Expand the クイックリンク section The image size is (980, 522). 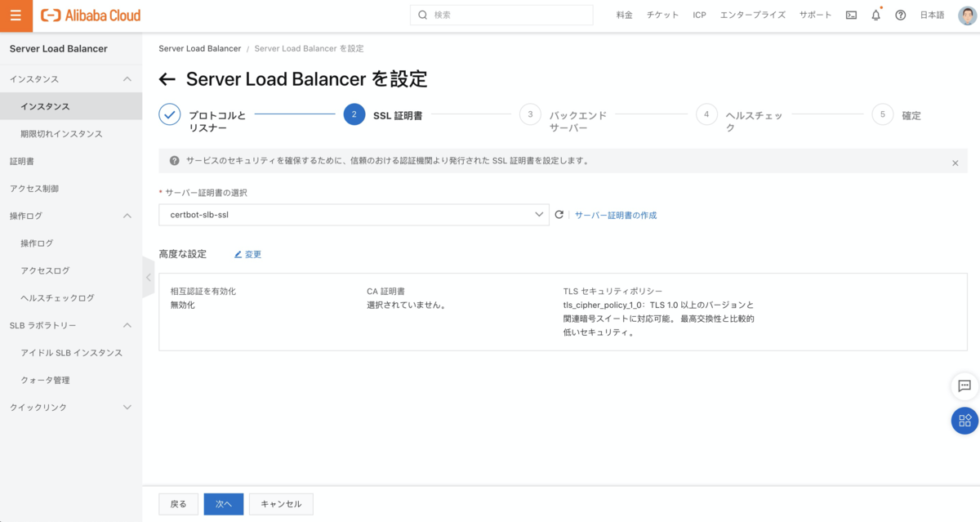coord(127,407)
